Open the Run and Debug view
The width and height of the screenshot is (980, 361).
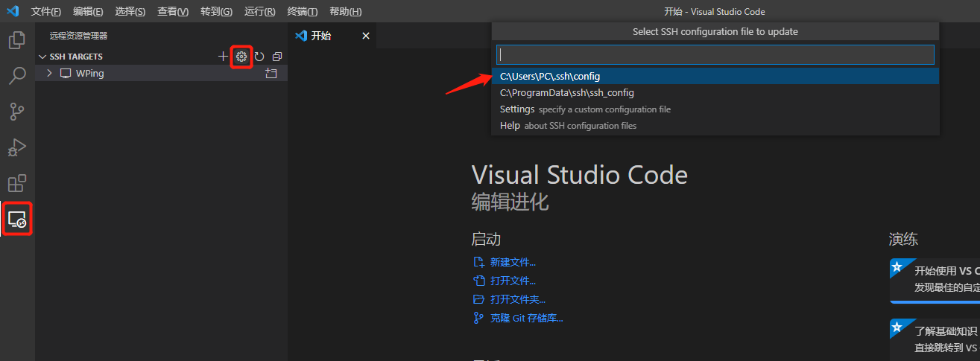pos(16,147)
